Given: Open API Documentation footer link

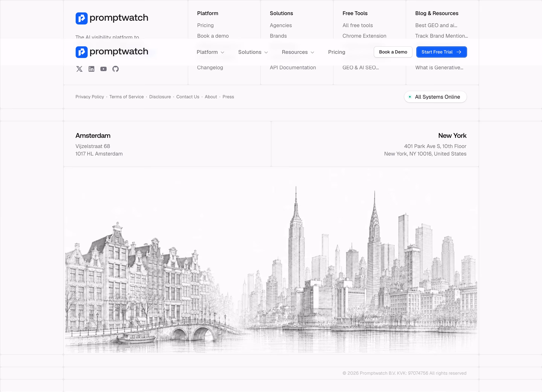Looking at the screenshot, I should pyautogui.click(x=293, y=67).
